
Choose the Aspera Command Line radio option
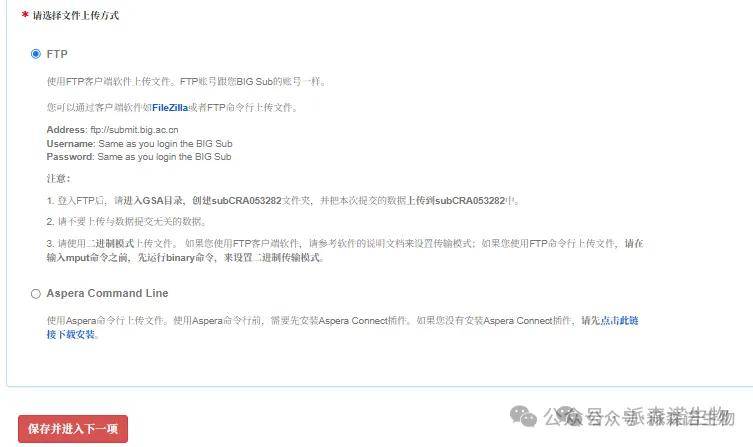click(x=36, y=293)
